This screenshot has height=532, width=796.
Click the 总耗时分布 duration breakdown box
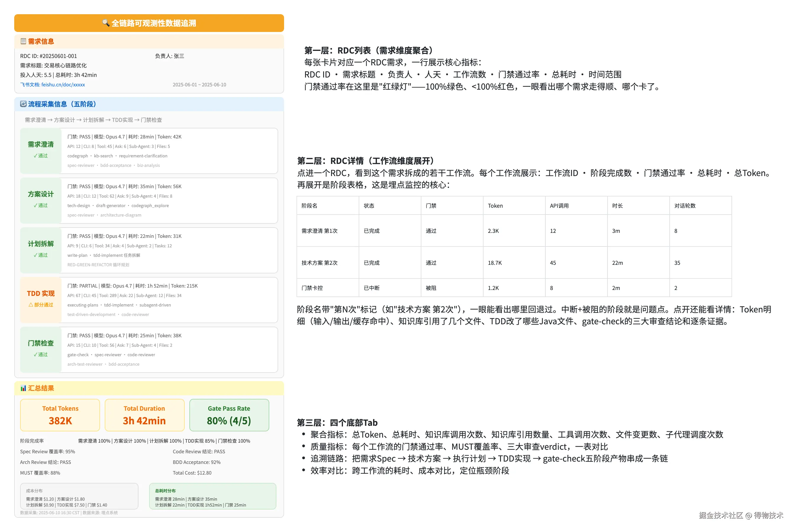coord(213,496)
